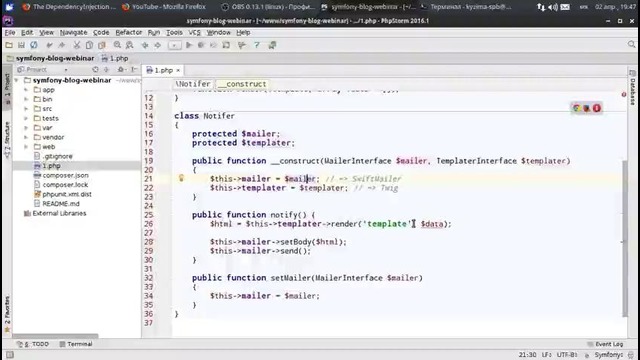Click Scroll from Source icon in Project panel
Screen dimensions: 640x360
click(x=95, y=70)
